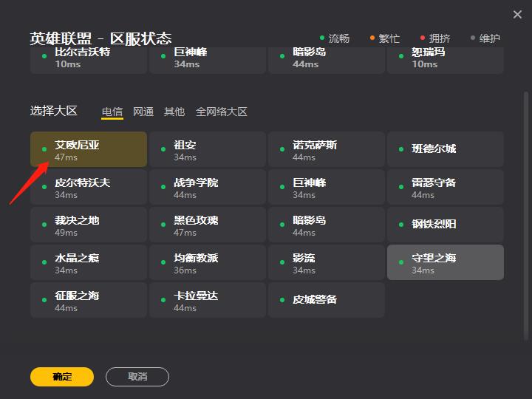
Task: Select the 班德尔城 server
Action: click(x=446, y=149)
